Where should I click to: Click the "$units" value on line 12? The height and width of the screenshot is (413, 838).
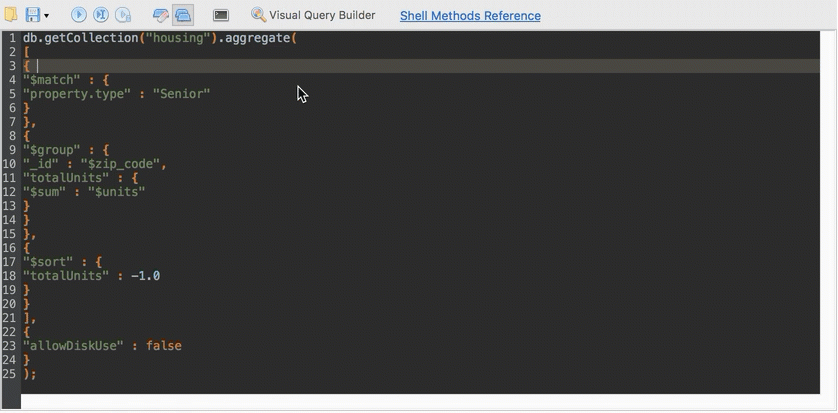pos(117,192)
